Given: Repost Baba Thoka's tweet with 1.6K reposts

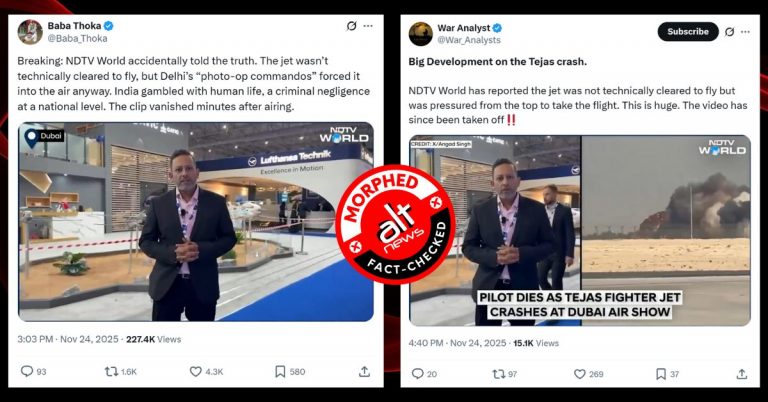Looking at the screenshot, I should click(120, 372).
